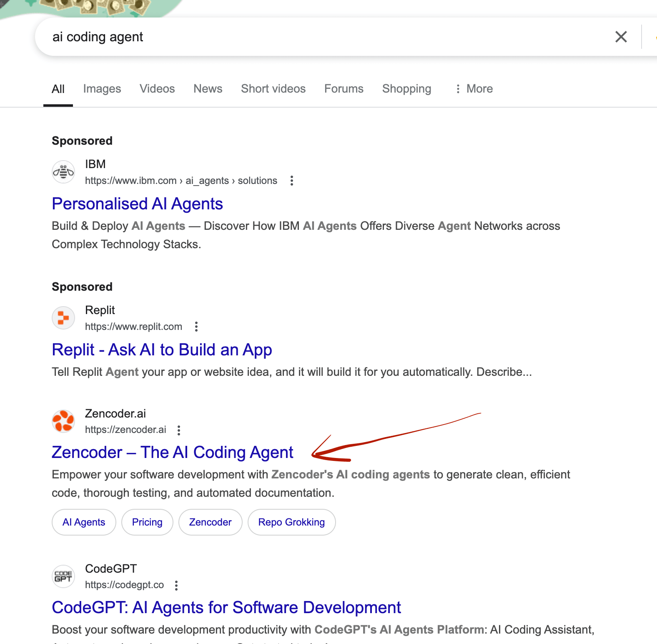Expand the More search filters menu
The height and width of the screenshot is (644, 657).
coord(474,89)
